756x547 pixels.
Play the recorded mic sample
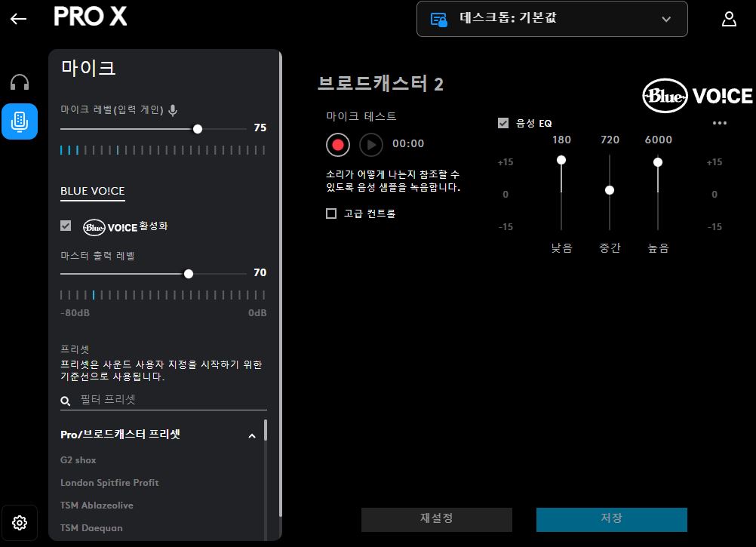(x=370, y=145)
